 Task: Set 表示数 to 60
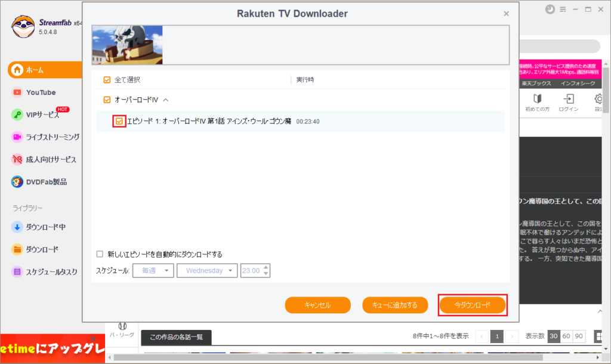566,337
